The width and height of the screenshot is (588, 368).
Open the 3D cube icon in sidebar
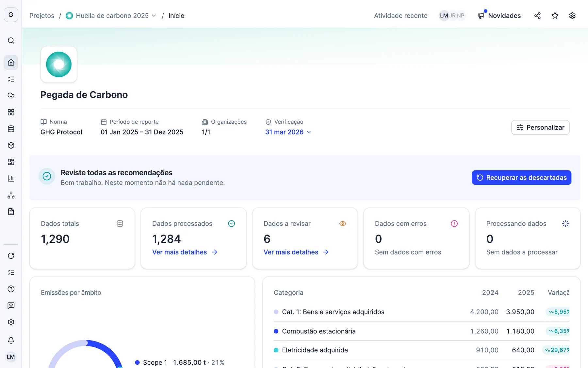11,146
